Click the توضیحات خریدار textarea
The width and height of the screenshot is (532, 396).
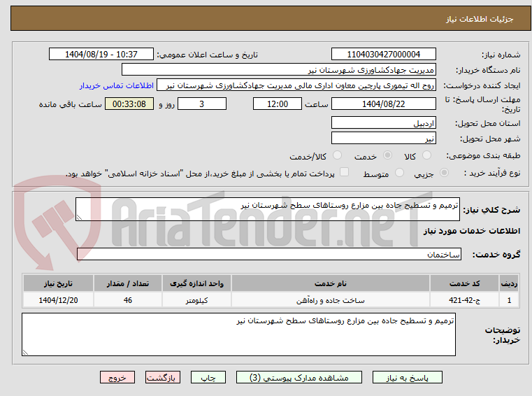pyautogui.click(x=238, y=334)
